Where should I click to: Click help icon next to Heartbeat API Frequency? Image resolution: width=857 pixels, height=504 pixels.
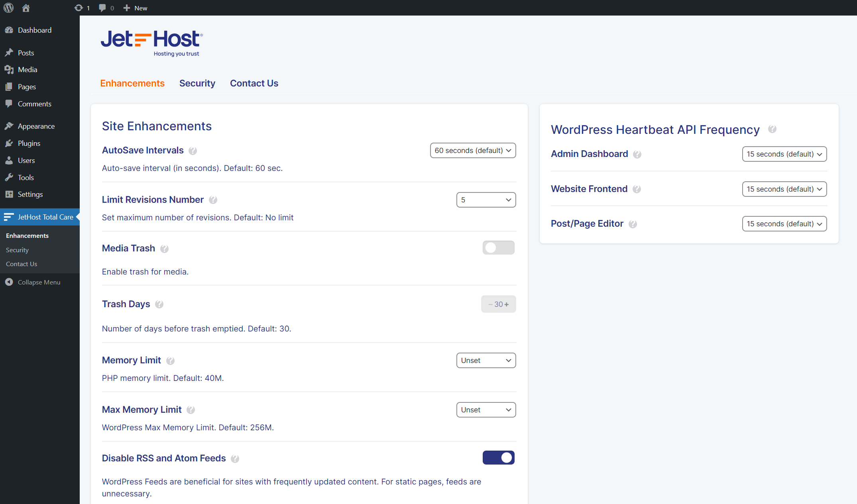coord(772,129)
